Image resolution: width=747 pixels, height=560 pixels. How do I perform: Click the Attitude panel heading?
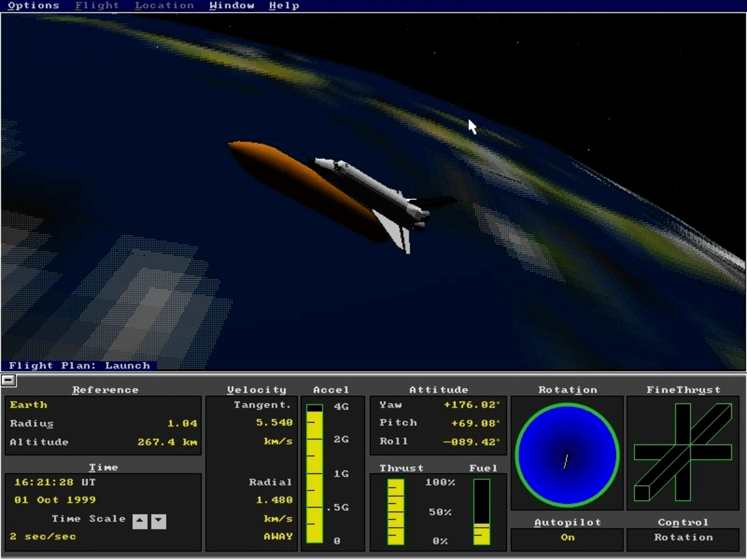point(438,390)
